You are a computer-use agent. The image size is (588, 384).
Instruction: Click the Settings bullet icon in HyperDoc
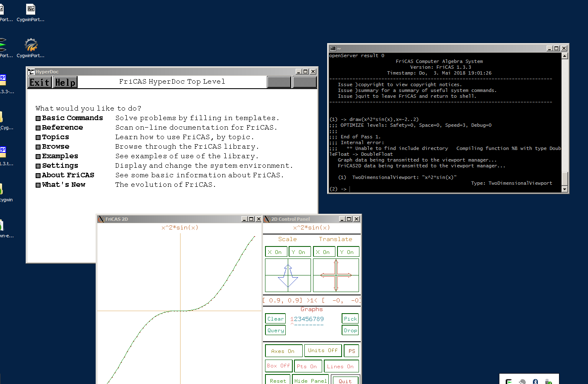click(38, 166)
